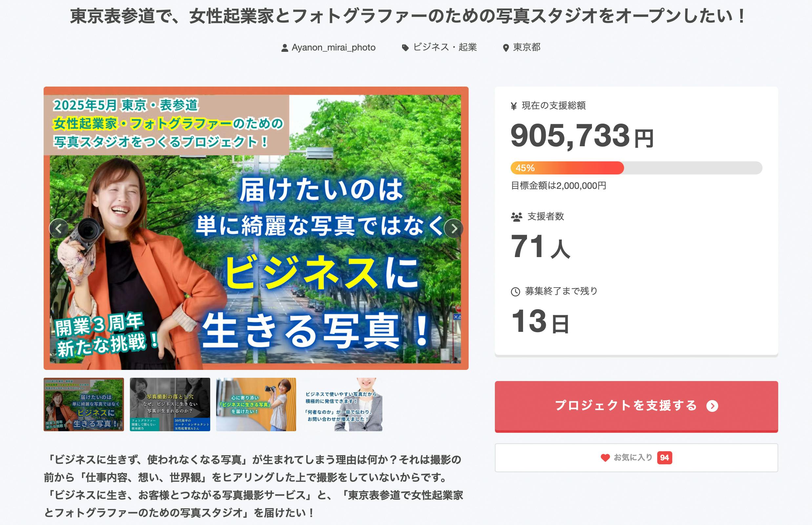Click the next image arrow on carousel
The width and height of the screenshot is (812, 525).
point(453,229)
